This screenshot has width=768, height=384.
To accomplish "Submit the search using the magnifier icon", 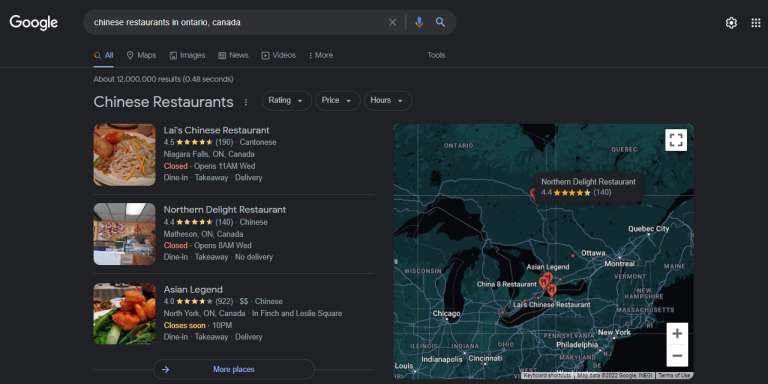I will click(440, 22).
